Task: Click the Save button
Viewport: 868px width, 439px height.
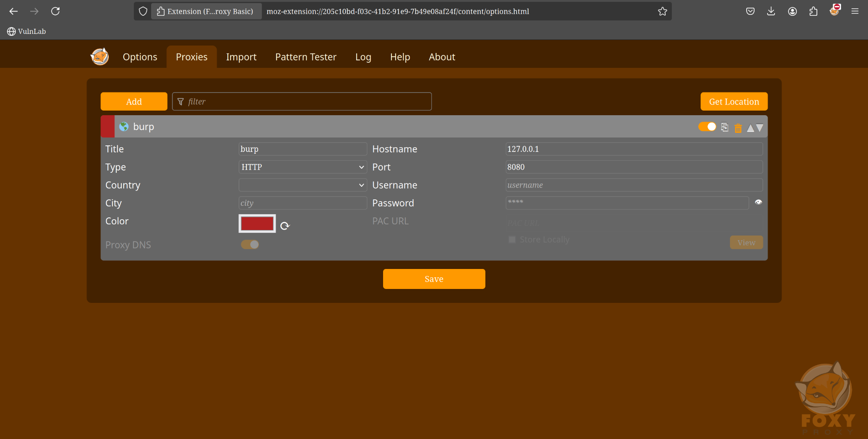Action: pos(434,279)
